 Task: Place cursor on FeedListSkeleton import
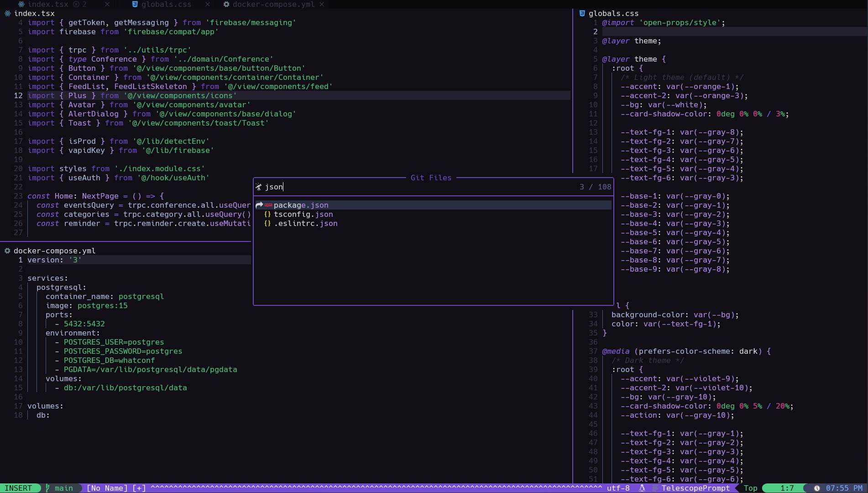coord(150,86)
